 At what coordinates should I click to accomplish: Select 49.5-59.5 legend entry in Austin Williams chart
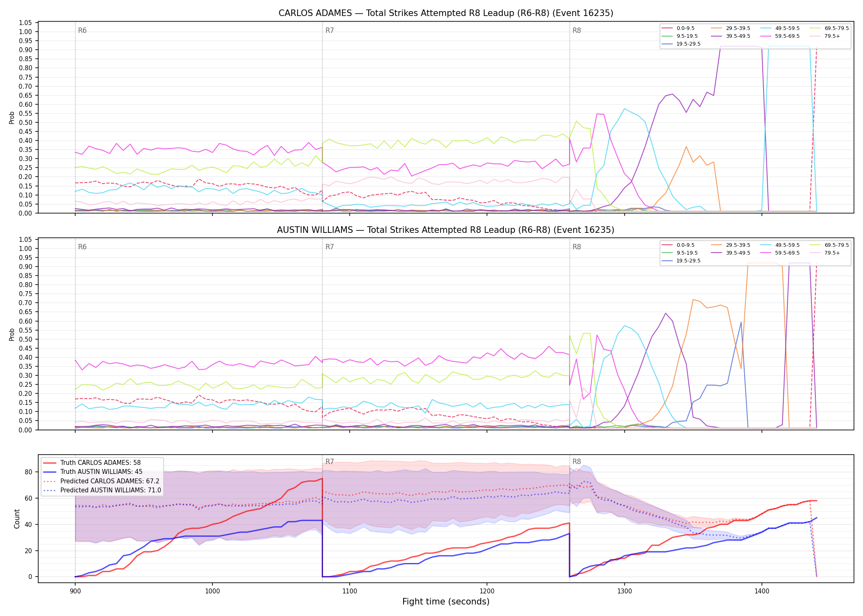pos(780,245)
